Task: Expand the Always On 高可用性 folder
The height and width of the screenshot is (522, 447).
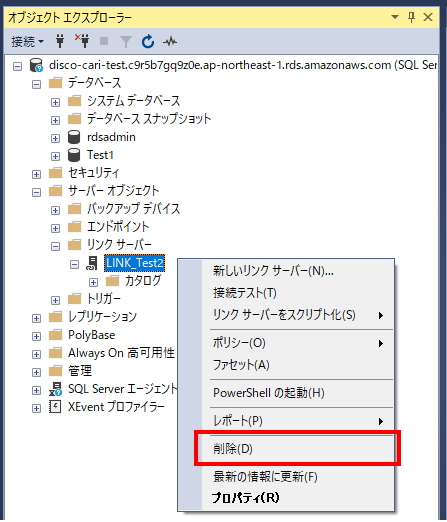Action: (36, 354)
